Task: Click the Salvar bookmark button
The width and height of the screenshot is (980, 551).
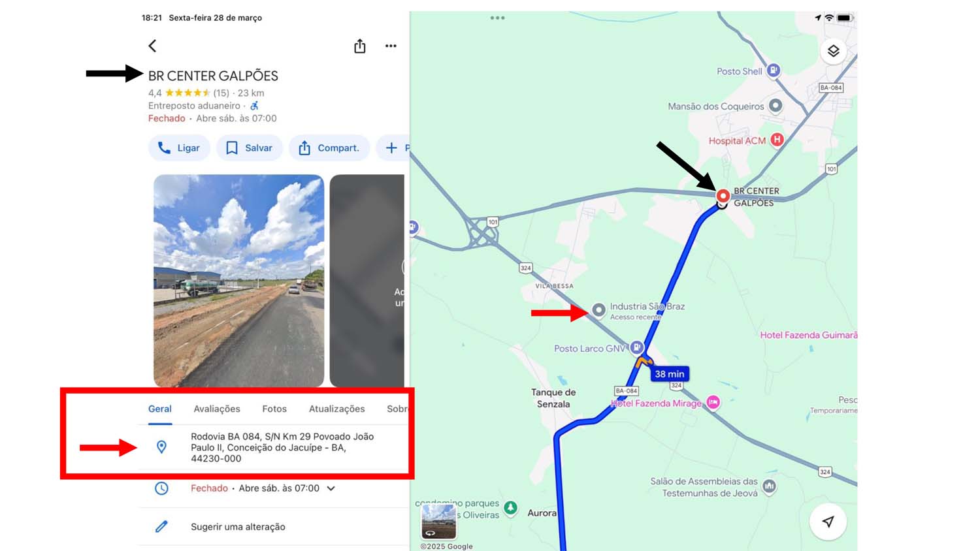Action: coord(250,148)
